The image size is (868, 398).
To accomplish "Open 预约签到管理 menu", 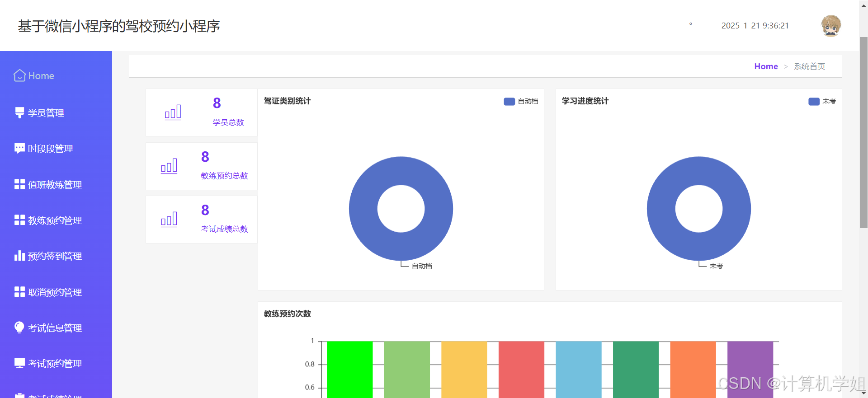I will (56, 256).
